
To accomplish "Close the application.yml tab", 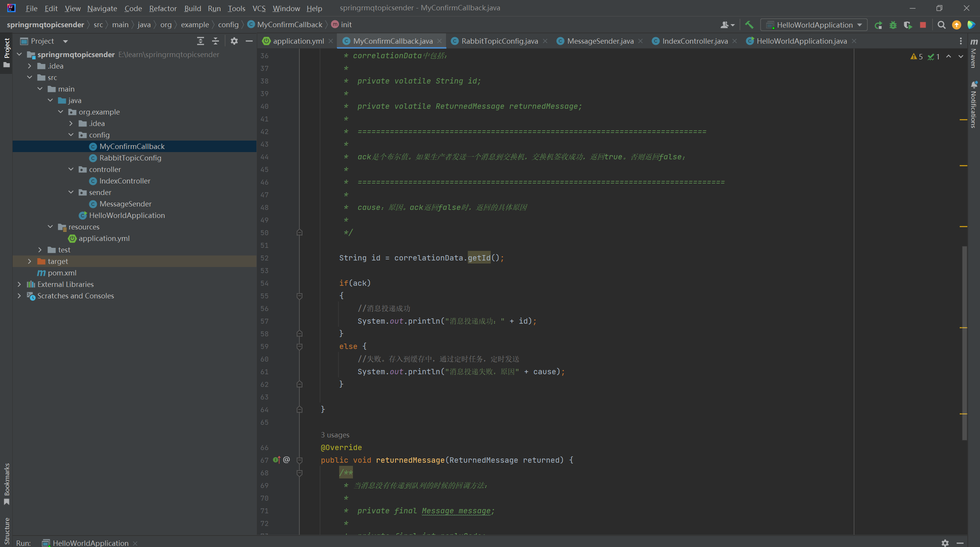I will [x=331, y=41].
